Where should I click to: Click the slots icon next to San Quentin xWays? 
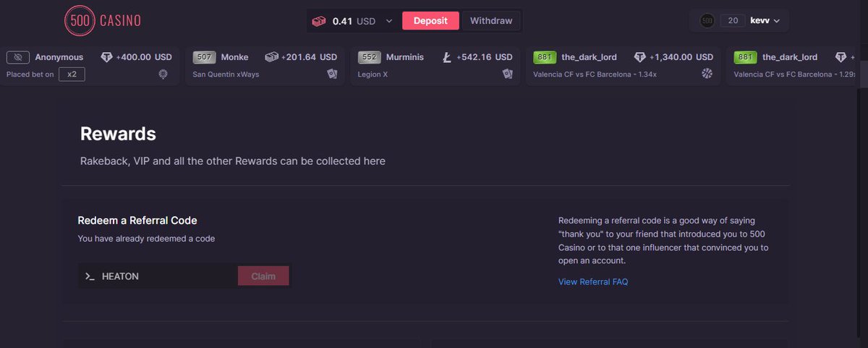click(332, 74)
